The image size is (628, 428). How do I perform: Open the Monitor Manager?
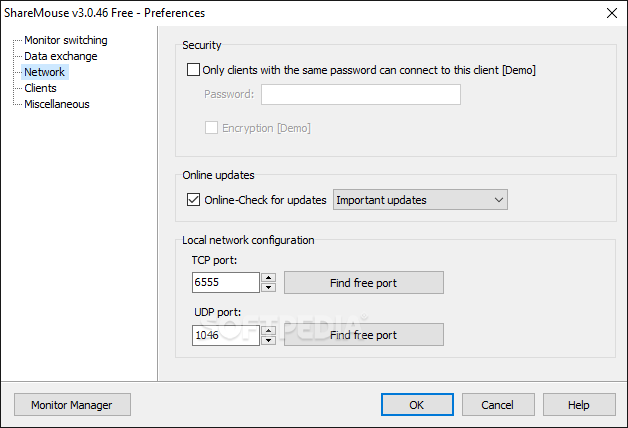coord(72,405)
